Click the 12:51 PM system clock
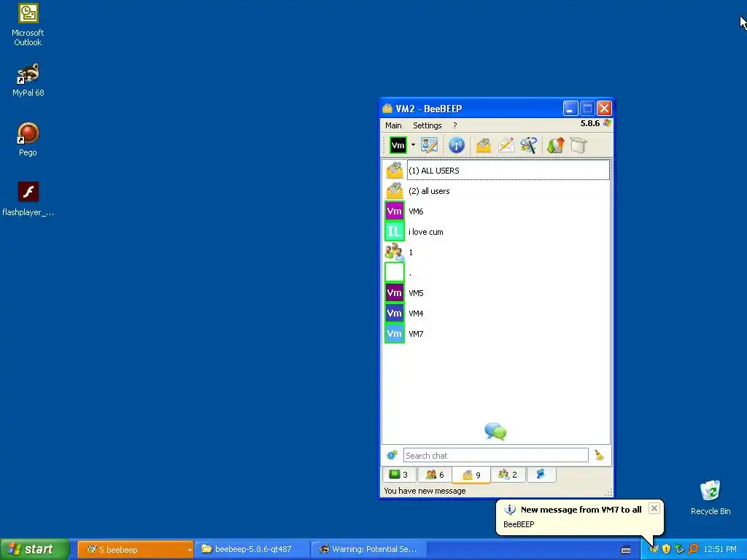 pos(720,550)
